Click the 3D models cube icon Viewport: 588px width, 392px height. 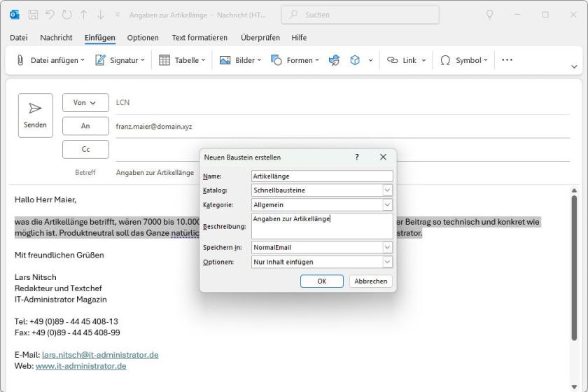tap(355, 60)
